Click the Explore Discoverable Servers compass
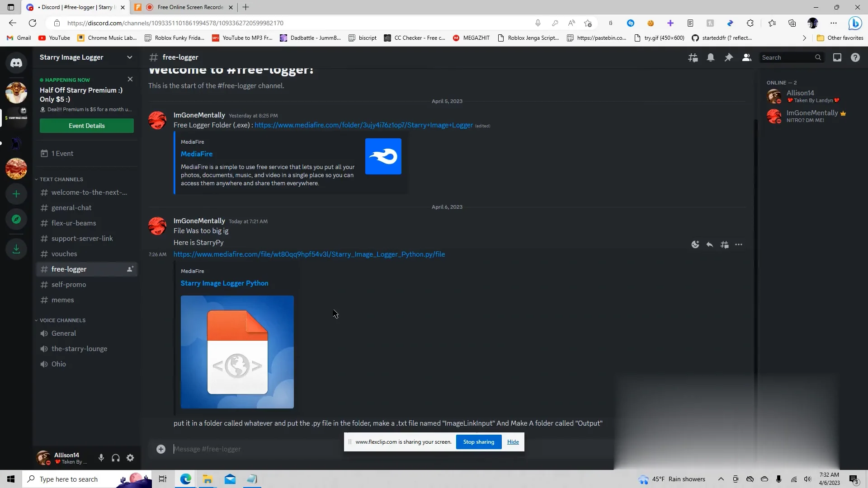868x488 pixels. point(16,220)
